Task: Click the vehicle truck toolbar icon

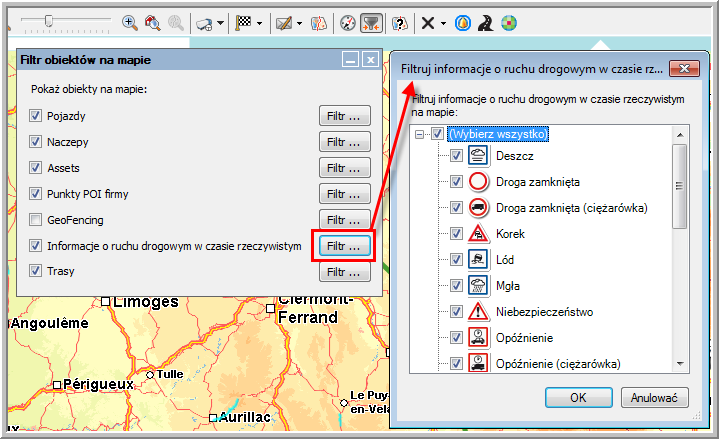Action: coord(204,22)
